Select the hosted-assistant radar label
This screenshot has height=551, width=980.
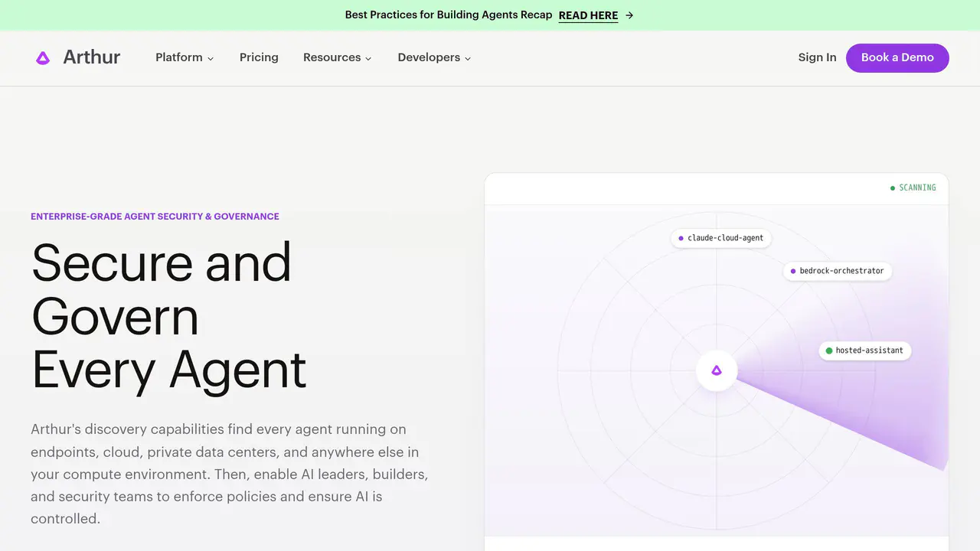pyautogui.click(x=865, y=350)
